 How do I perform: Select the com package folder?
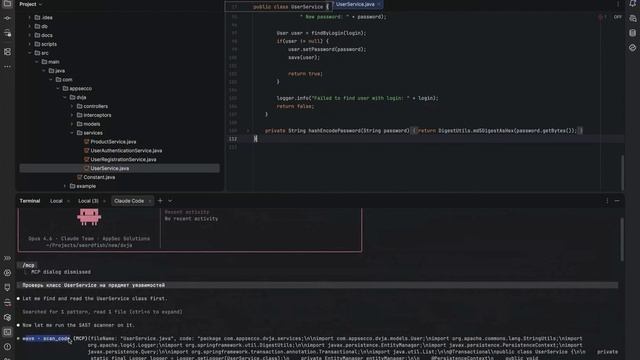coord(64,80)
